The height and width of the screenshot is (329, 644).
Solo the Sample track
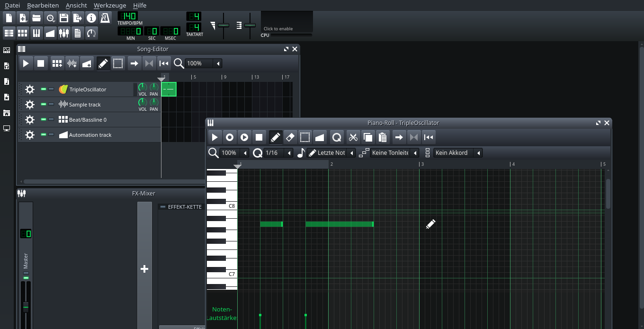[51, 104]
